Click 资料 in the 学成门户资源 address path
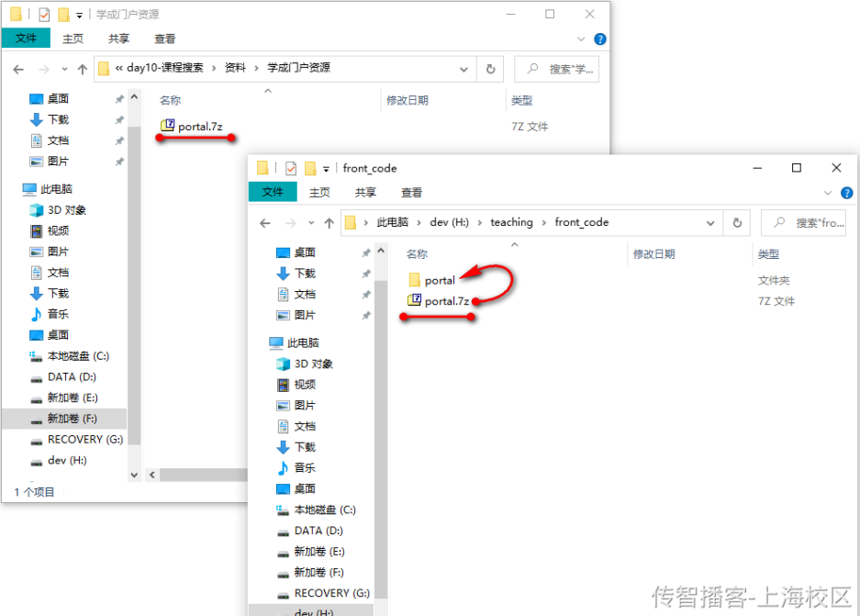The height and width of the screenshot is (616, 860). click(x=235, y=67)
